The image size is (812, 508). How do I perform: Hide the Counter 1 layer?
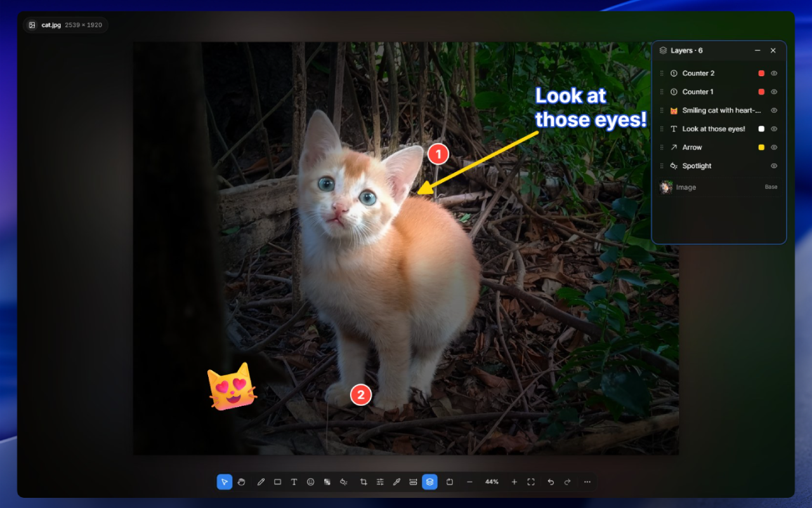click(774, 91)
